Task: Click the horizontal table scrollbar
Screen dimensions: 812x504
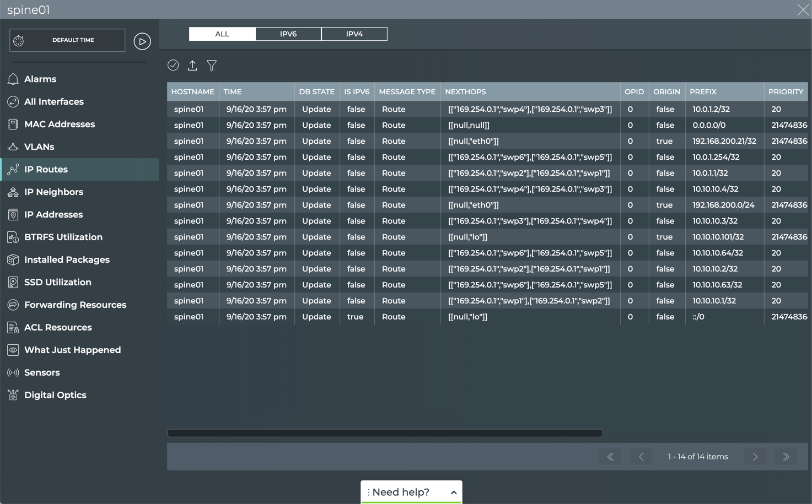Action: (385, 433)
